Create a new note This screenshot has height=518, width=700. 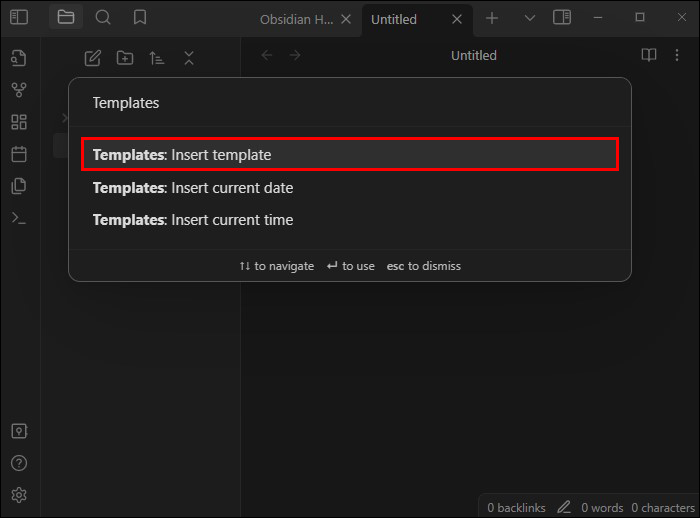pos(93,58)
